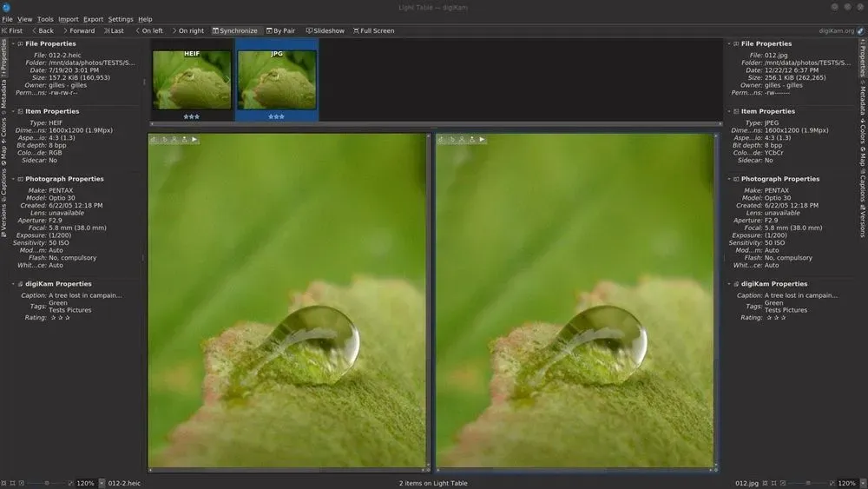
Task: Rotate right icon on left preview
Action: tap(164, 140)
